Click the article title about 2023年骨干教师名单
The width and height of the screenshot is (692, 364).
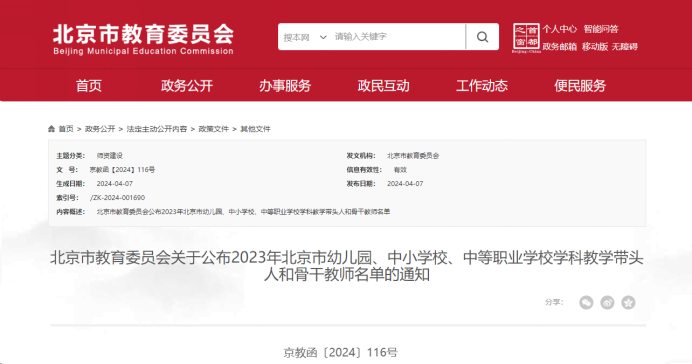coord(346,266)
